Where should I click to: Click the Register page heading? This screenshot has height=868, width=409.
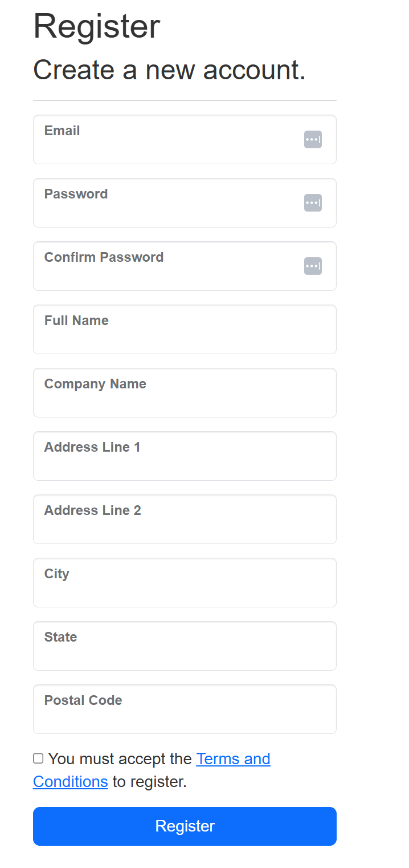[x=96, y=26]
